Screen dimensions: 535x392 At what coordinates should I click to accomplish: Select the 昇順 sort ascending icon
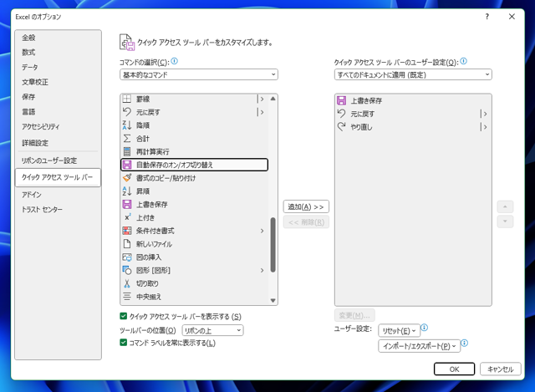pyautogui.click(x=127, y=191)
